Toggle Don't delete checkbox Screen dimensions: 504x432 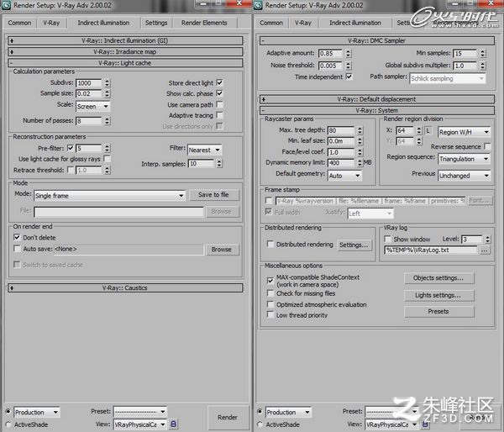17,237
